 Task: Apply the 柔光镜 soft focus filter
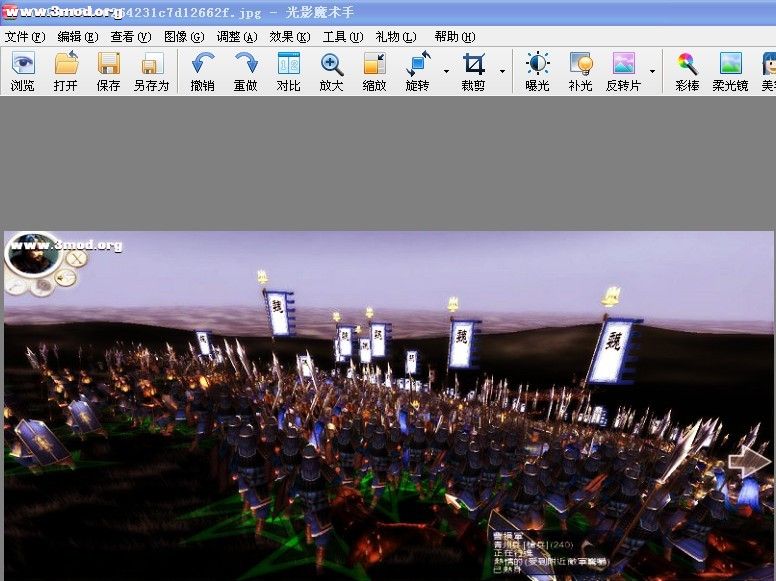click(730, 71)
